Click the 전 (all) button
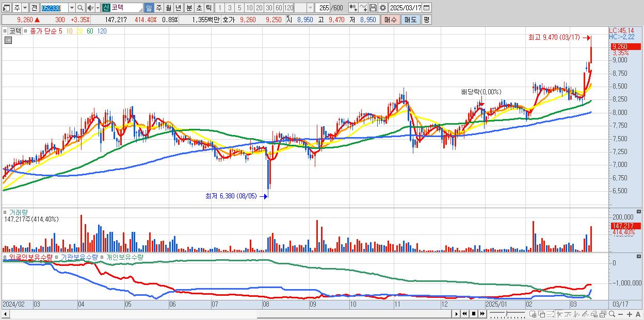 click(x=35, y=8)
